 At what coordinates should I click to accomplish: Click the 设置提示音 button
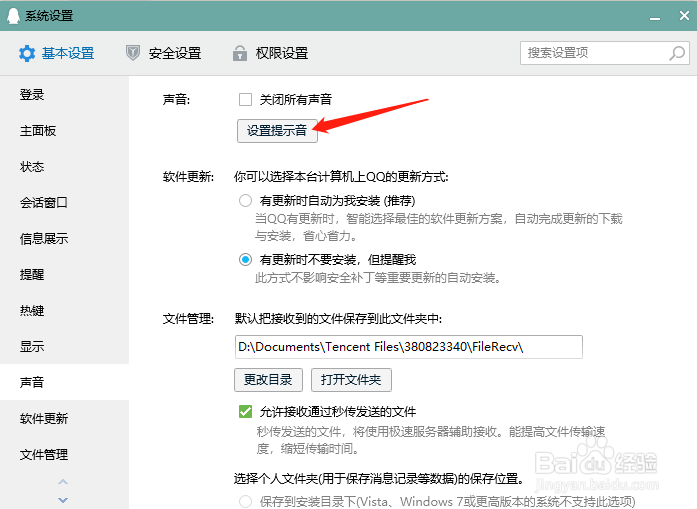(x=277, y=131)
